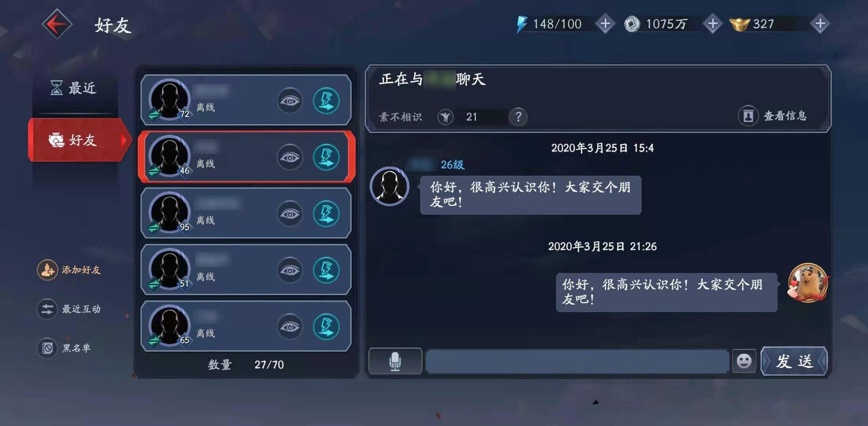The width and height of the screenshot is (868, 426).
Task: Send energy to the level 95 friend
Action: point(326,214)
